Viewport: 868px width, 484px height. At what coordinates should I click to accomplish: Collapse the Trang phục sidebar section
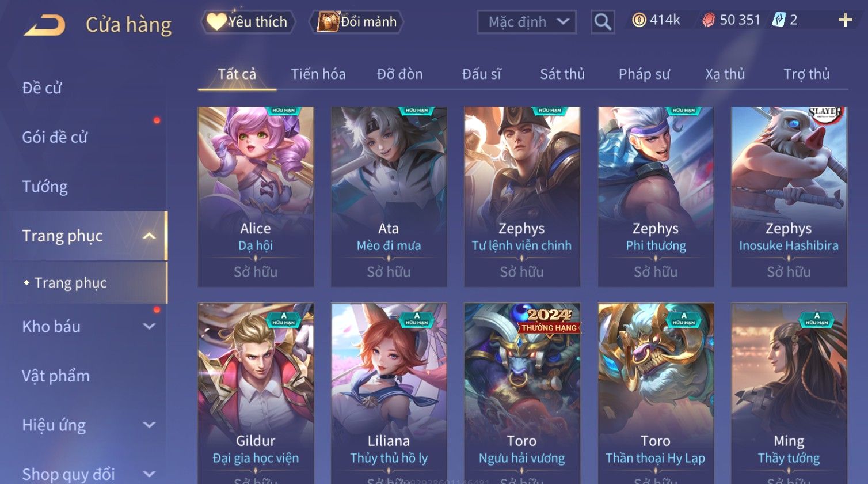click(x=149, y=236)
